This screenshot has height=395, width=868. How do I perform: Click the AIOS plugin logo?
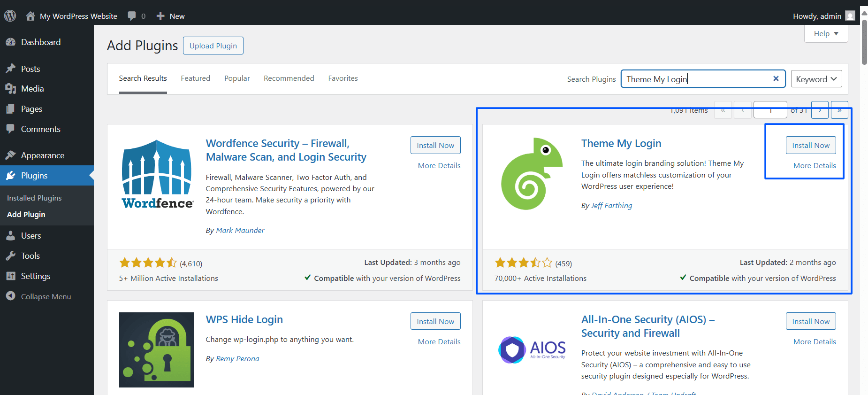[532, 350]
